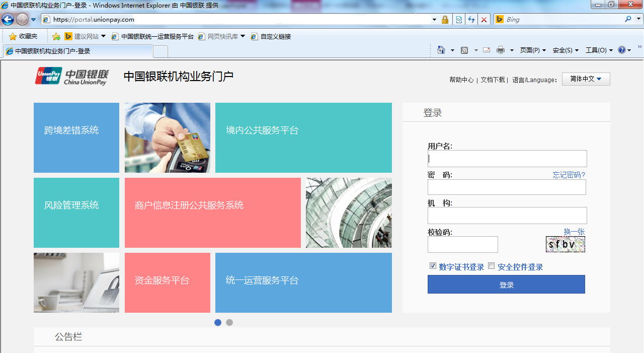Click the Bing icon in the search box
The image size is (644, 353).
click(500, 19)
